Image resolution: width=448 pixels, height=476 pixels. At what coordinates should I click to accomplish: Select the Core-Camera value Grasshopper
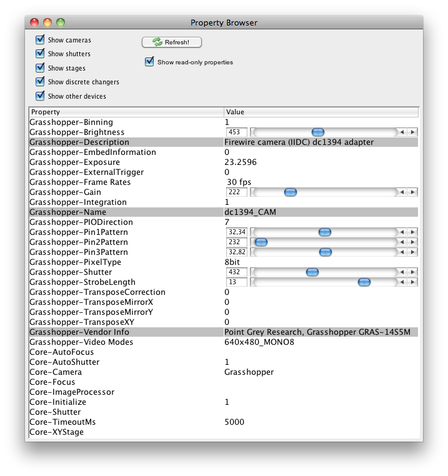pyautogui.click(x=249, y=372)
